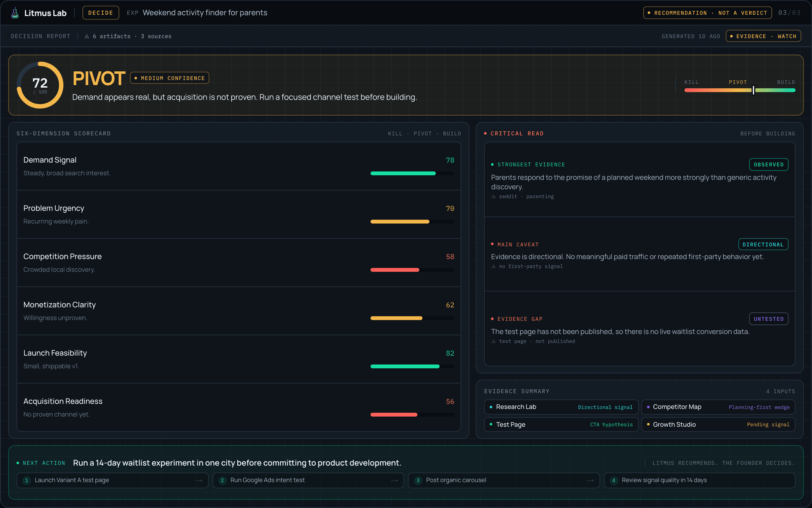Click the 4 INPUTS label
Screen dimensions: 812x508
coord(781,391)
